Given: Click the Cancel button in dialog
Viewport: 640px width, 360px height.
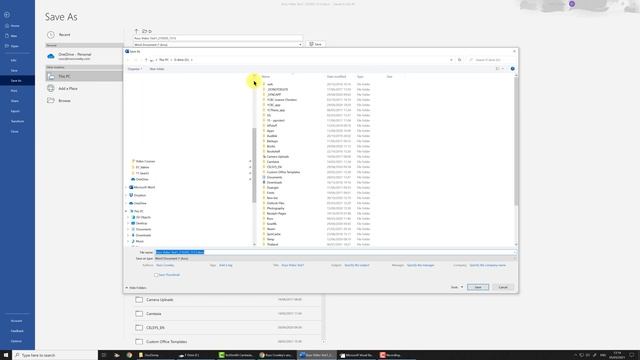Looking at the screenshot, I should click(x=503, y=287).
